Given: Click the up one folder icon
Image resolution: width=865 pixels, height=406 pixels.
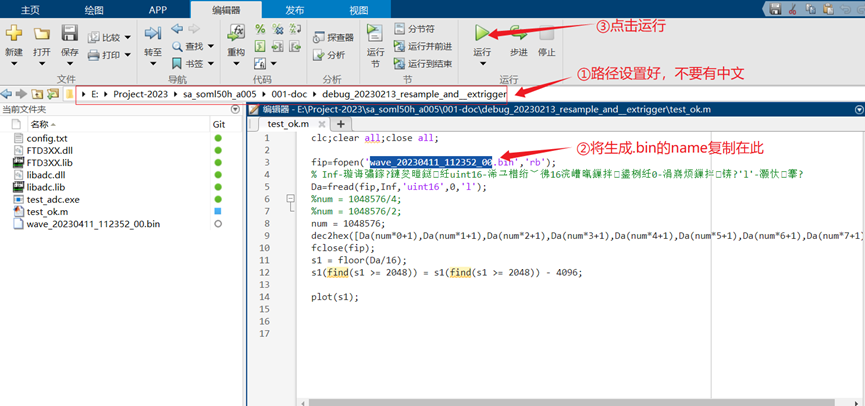Looking at the screenshot, I should point(38,93).
